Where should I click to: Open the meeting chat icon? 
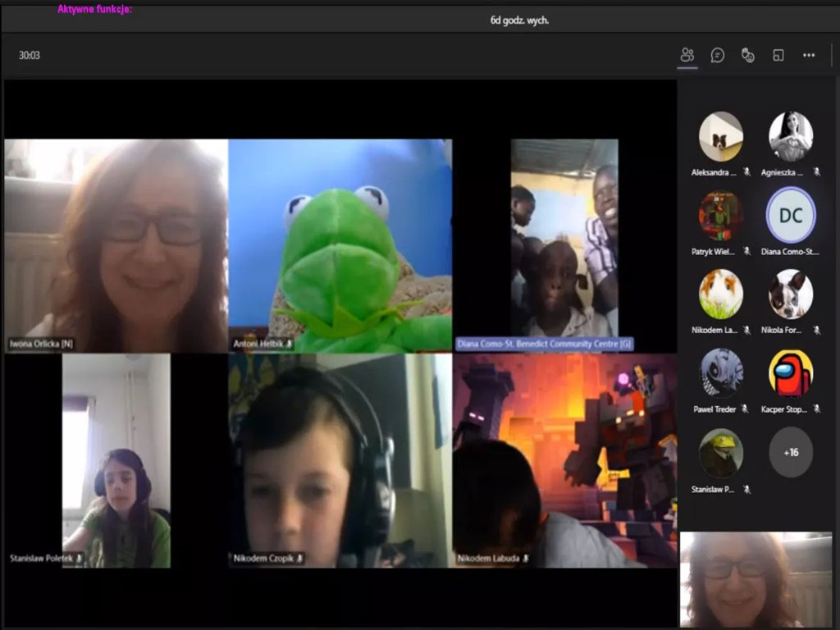click(718, 55)
